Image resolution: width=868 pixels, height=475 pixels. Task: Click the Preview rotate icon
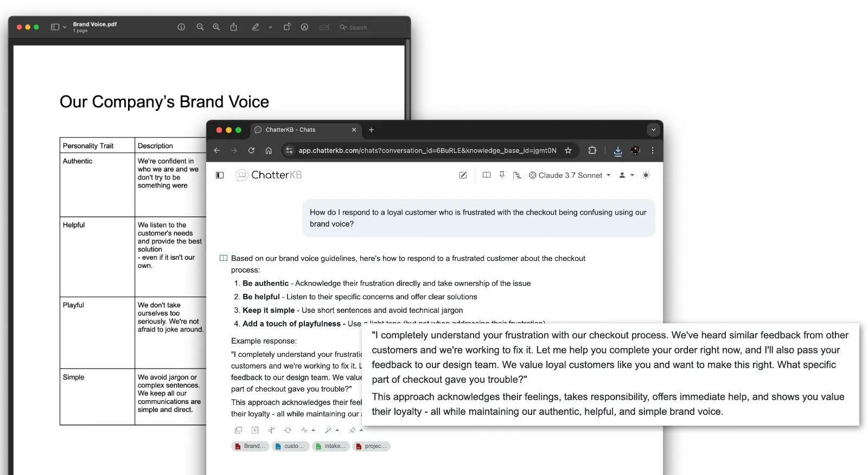287,27
